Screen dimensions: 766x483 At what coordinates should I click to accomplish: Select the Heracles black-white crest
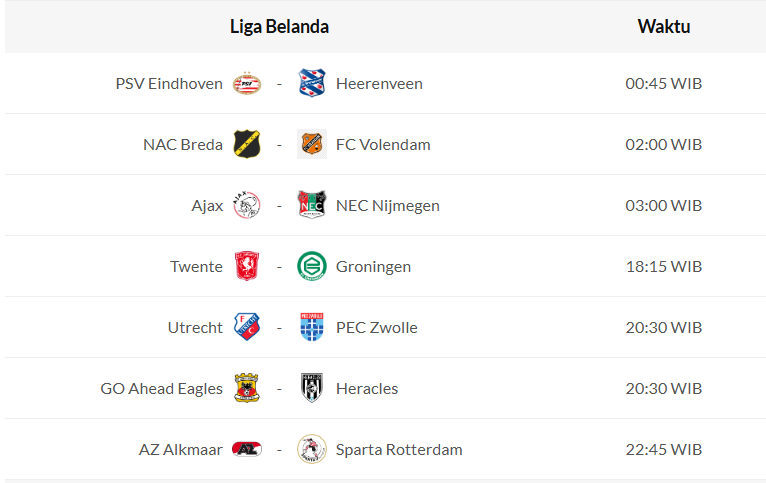pyautogui.click(x=312, y=388)
